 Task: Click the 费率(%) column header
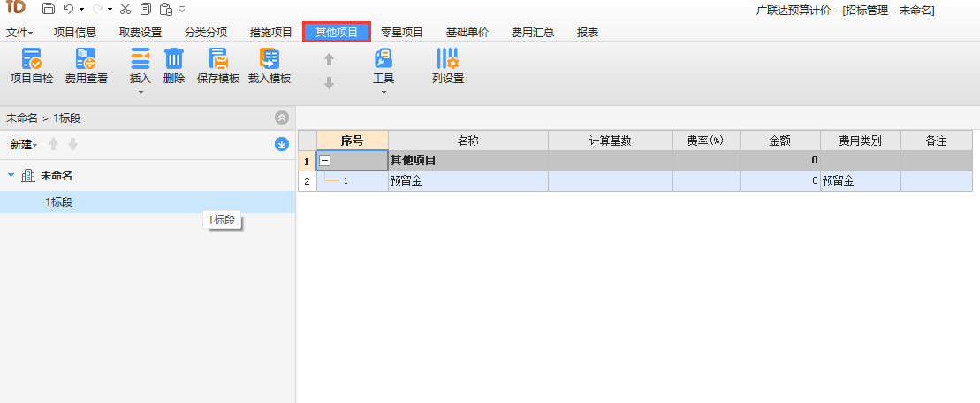point(706,141)
